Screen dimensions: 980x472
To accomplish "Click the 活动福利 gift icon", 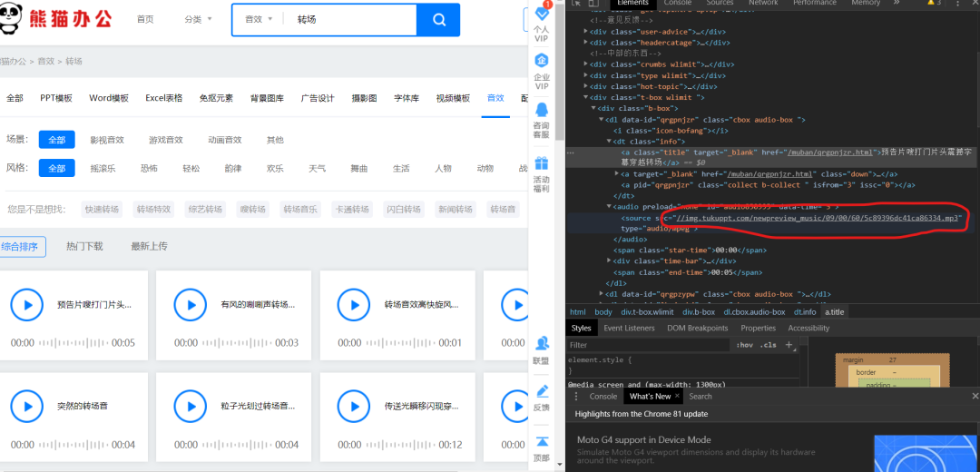I will point(542,165).
